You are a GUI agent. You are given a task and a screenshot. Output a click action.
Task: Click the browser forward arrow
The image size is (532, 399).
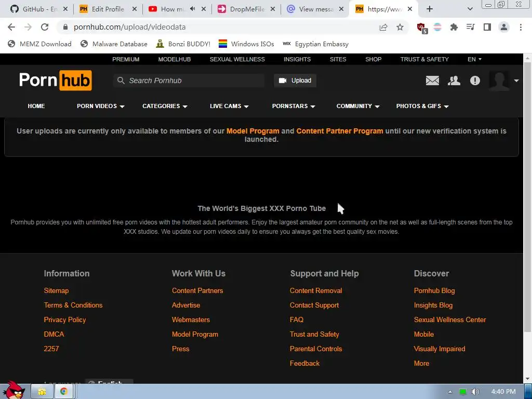click(x=28, y=27)
